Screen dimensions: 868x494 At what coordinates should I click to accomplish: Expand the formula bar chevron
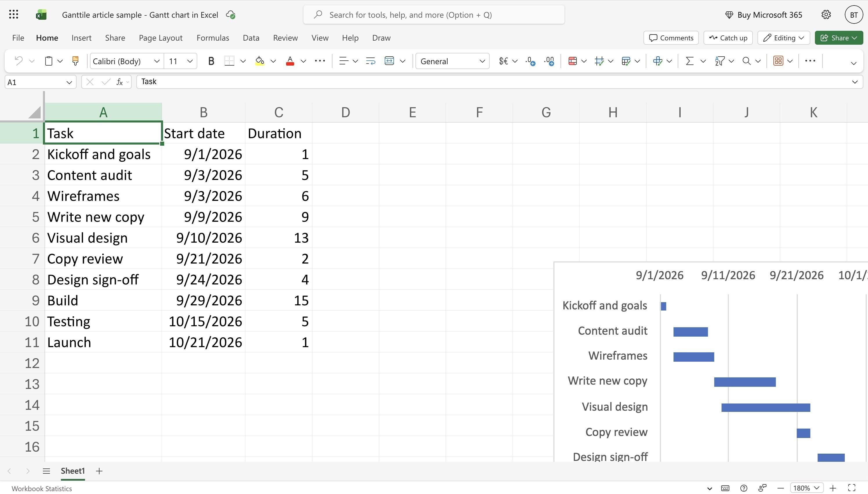[854, 82]
